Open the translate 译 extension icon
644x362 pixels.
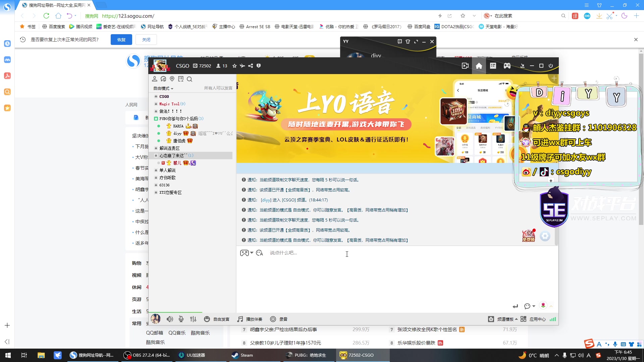[x=575, y=16]
